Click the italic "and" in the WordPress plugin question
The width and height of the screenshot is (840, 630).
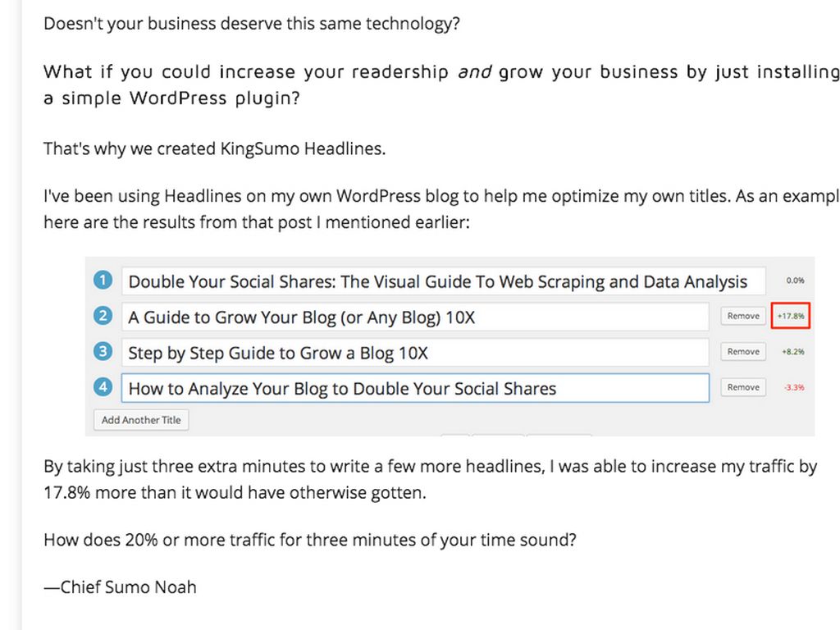point(474,72)
